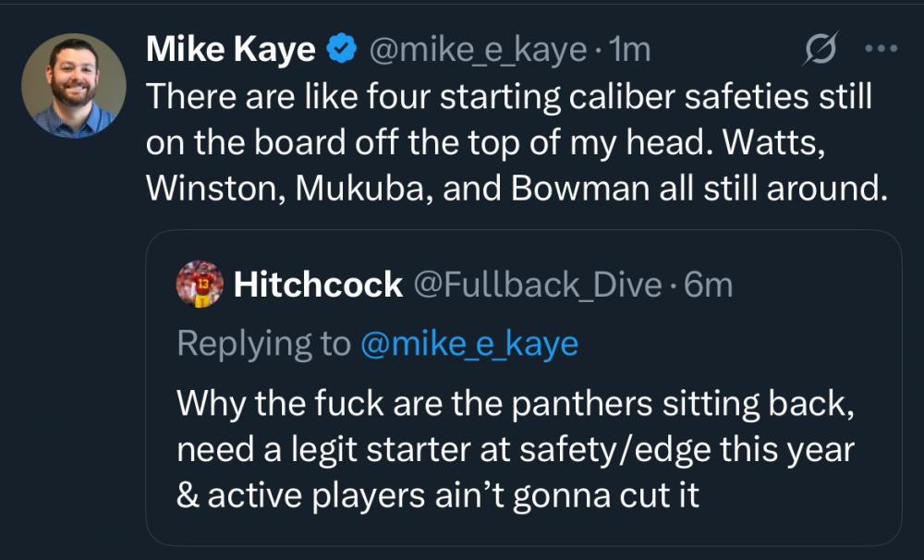Click the 'Winston, Mukuba, and Bowman' line
The width and height of the screenshot is (924, 560).
click(516, 189)
